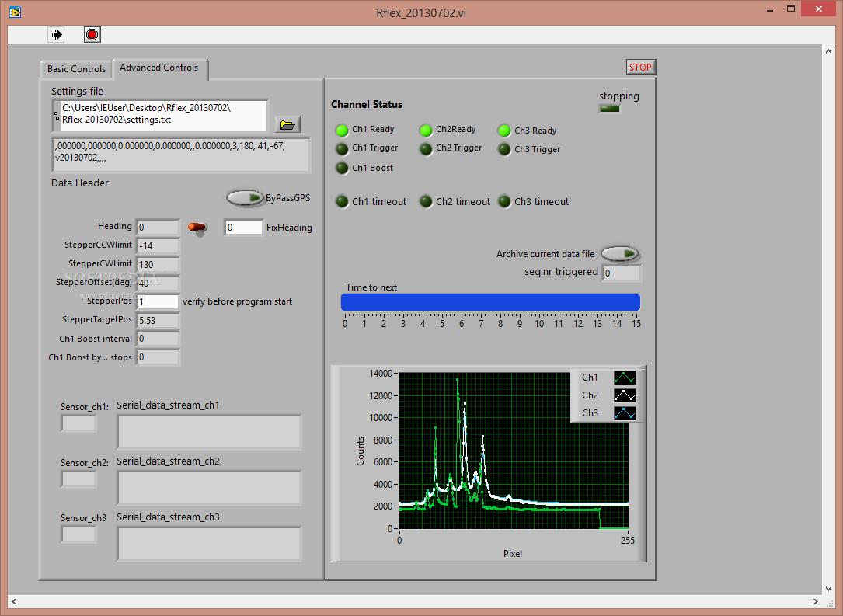Screen dimensions: 843x616
Task: Click the Ch3 Ready indicator LED
Action: point(503,131)
